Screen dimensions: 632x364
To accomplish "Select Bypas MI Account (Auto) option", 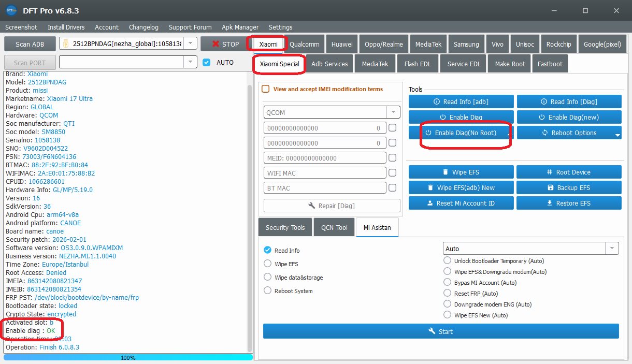I will point(448,283).
